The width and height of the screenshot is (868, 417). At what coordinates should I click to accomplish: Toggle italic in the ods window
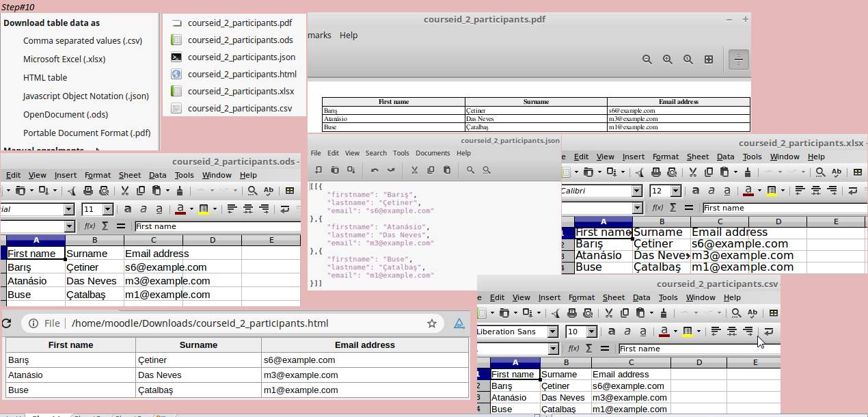tap(144, 209)
